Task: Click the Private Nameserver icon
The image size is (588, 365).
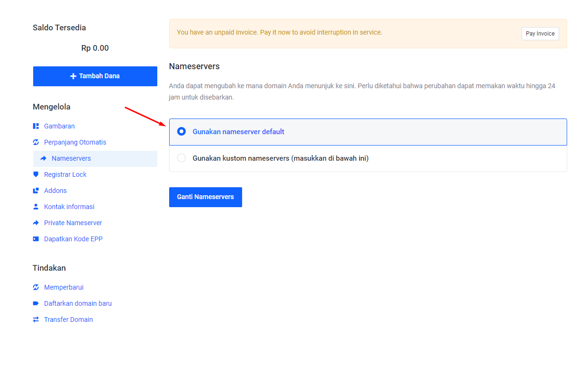Action: point(36,223)
